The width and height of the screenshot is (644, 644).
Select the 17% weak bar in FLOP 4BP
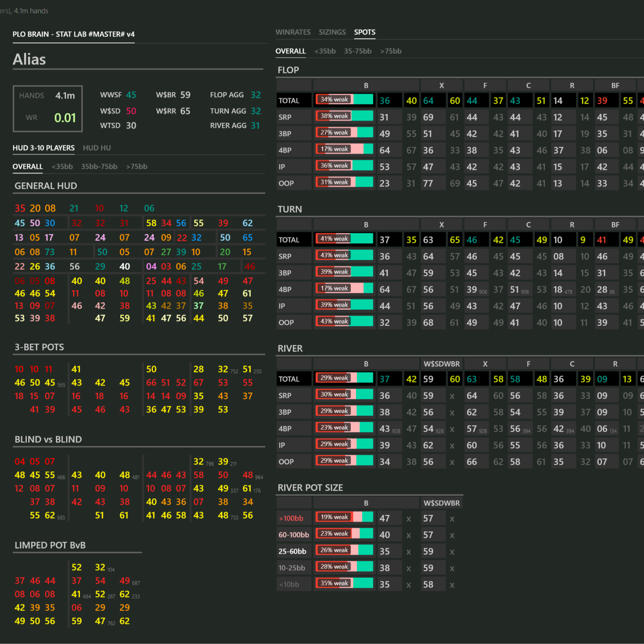coord(344,149)
